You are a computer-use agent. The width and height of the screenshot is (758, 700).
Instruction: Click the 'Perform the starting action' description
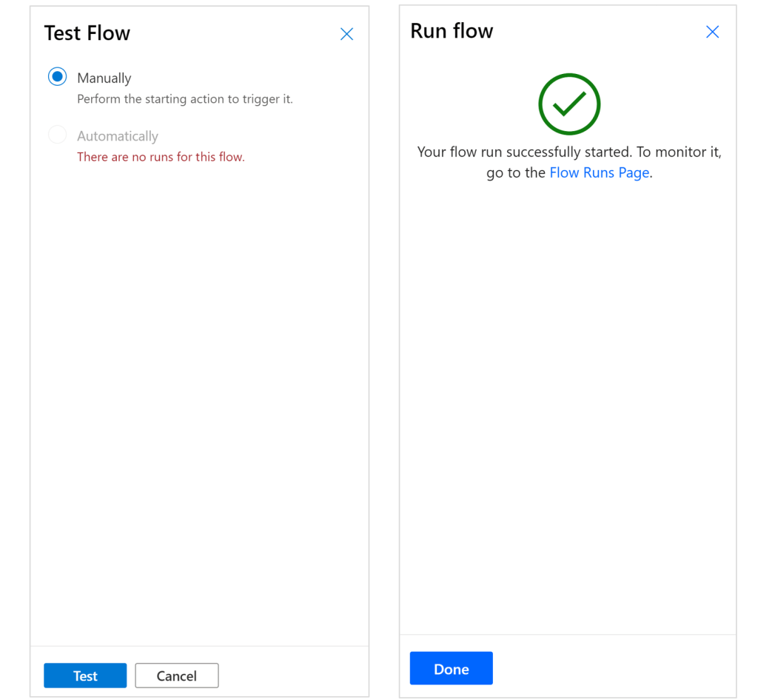pos(185,99)
